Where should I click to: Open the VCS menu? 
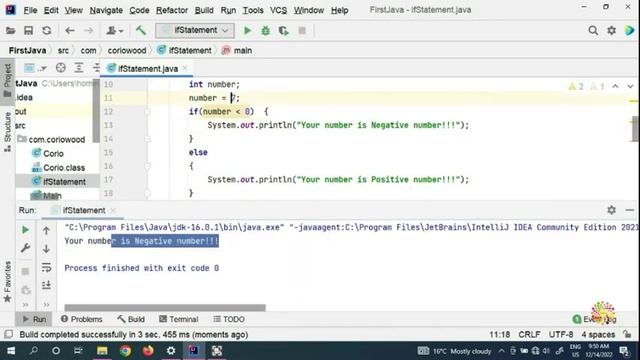coord(278,10)
